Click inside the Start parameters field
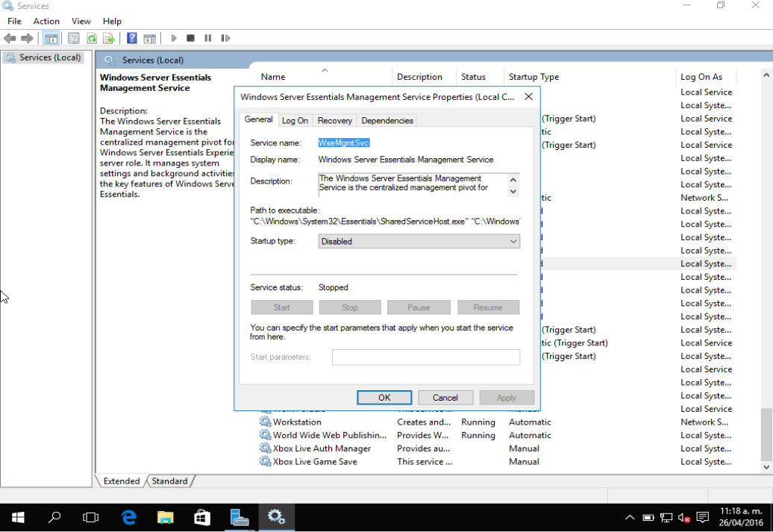773x532 pixels. (425, 357)
